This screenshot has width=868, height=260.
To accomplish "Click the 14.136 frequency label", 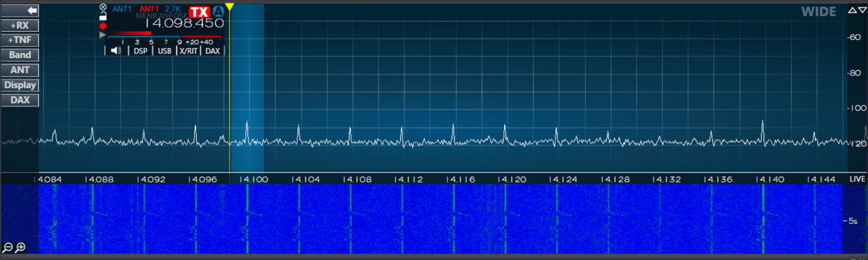I will (718, 179).
